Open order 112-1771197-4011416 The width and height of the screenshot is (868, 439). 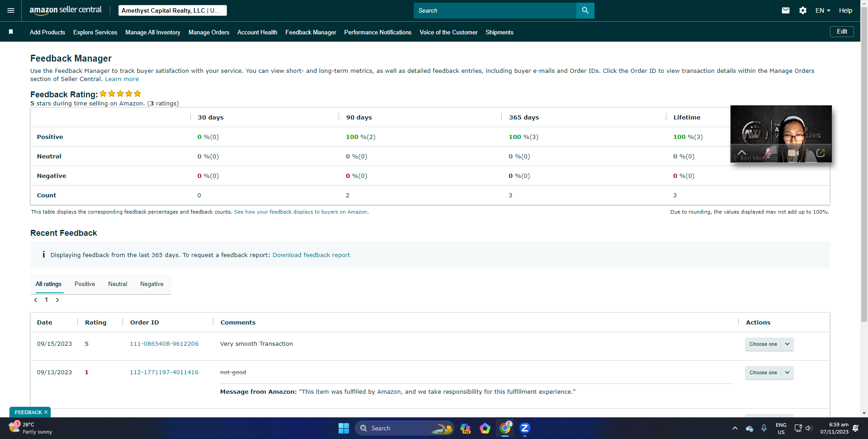pos(164,372)
